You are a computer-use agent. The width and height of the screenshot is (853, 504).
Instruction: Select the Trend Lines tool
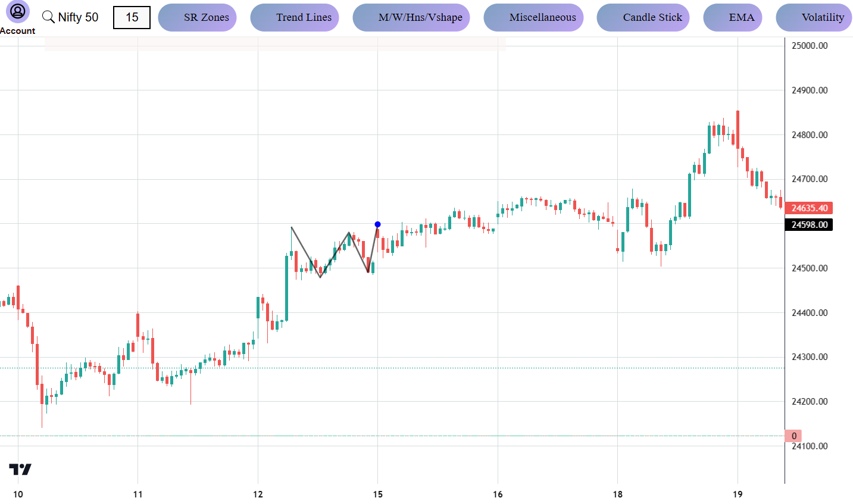(x=294, y=17)
